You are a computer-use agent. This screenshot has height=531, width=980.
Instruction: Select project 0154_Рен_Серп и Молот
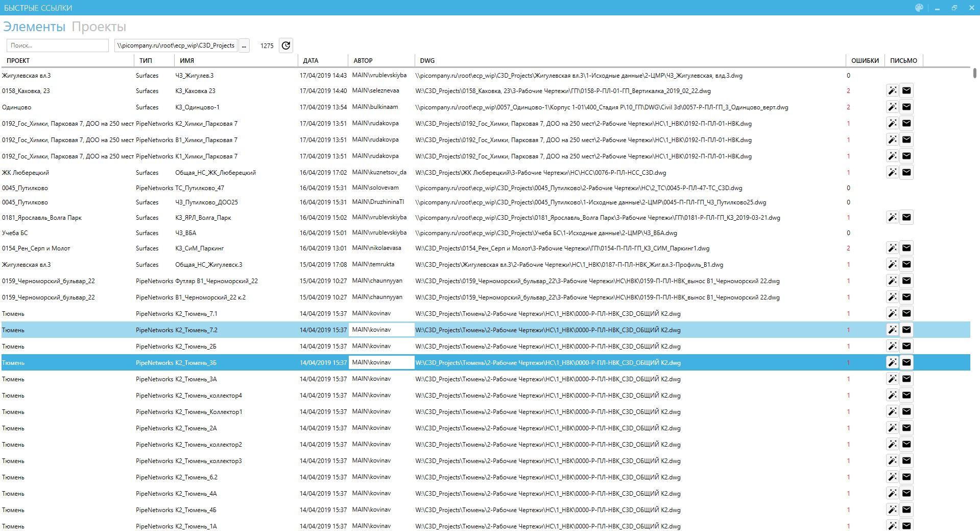coord(36,248)
